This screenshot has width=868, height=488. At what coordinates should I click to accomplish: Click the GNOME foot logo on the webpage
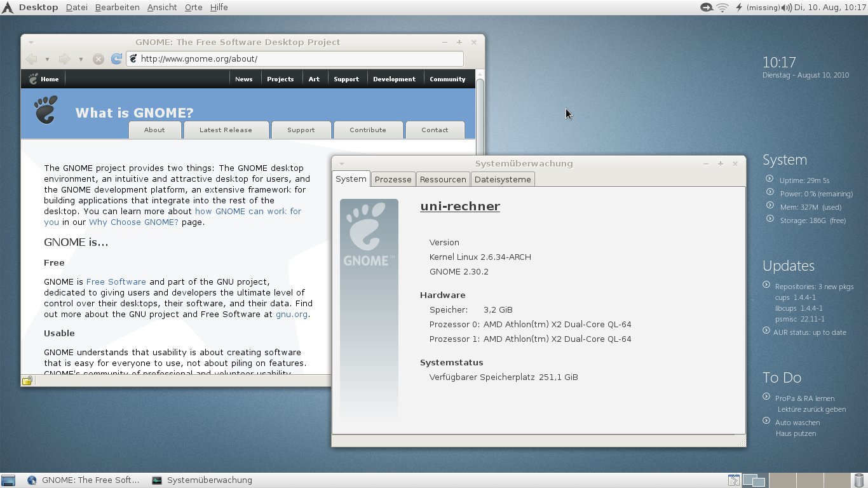46,109
